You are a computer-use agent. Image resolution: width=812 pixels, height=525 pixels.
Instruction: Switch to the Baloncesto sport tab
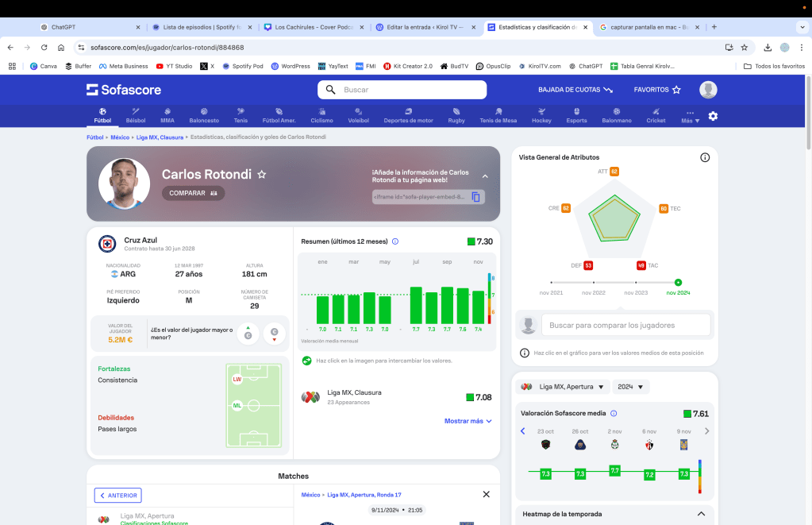[x=204, y=116]
